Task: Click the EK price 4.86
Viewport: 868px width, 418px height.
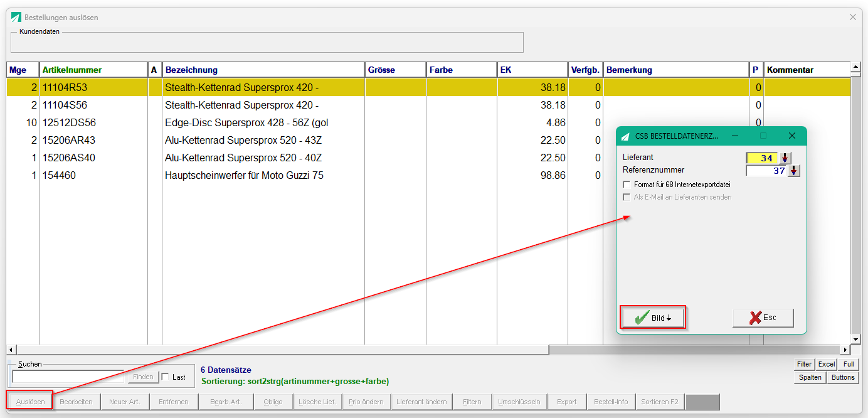Action: click(556, 122)
